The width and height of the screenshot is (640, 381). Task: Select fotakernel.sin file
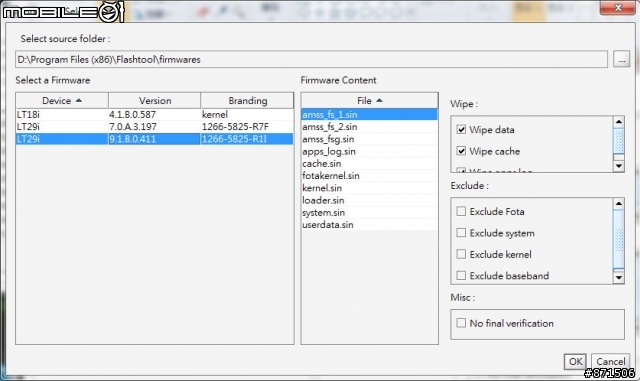tap(369, 176)
